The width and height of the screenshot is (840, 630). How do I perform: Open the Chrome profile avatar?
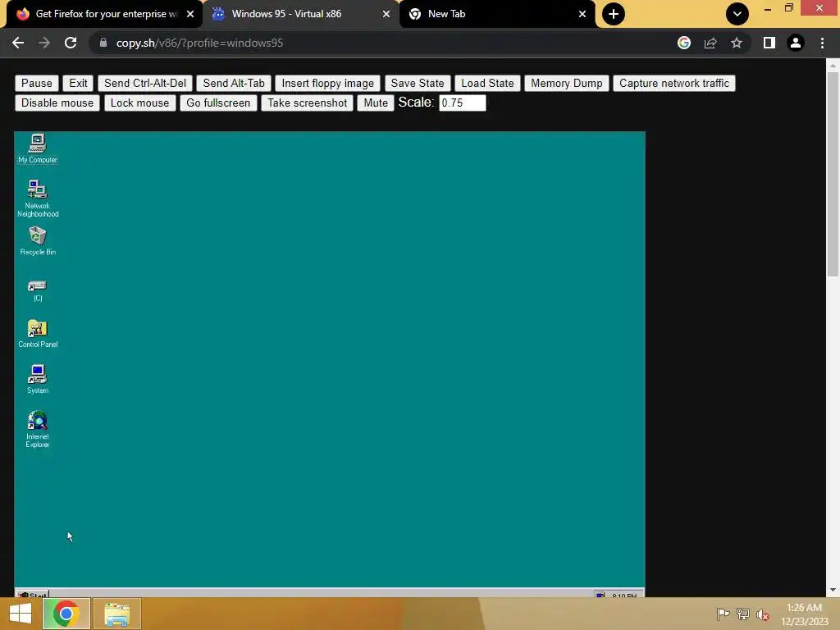coord(796,43)
